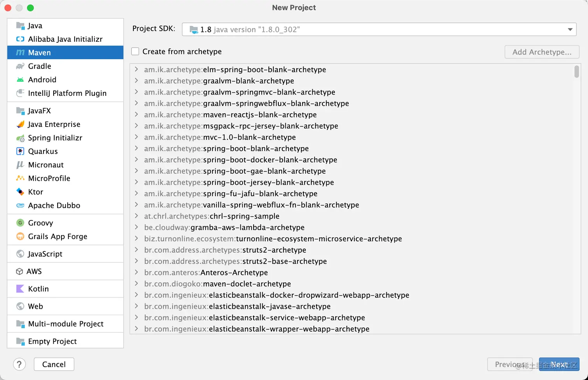Viewport: 588px width, 380px height.
Task: Expand graalvm-springmvc-blank-archetype entry
Action: [x=136, y=92]
